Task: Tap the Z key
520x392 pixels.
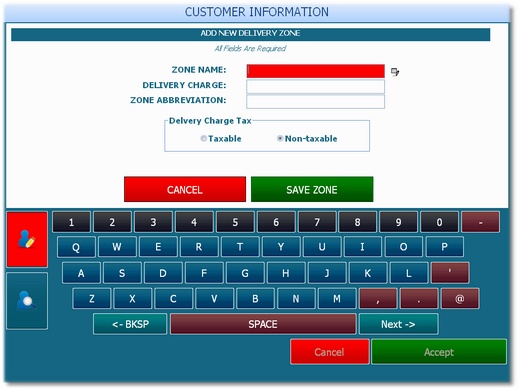Action: tap(92, 298)
